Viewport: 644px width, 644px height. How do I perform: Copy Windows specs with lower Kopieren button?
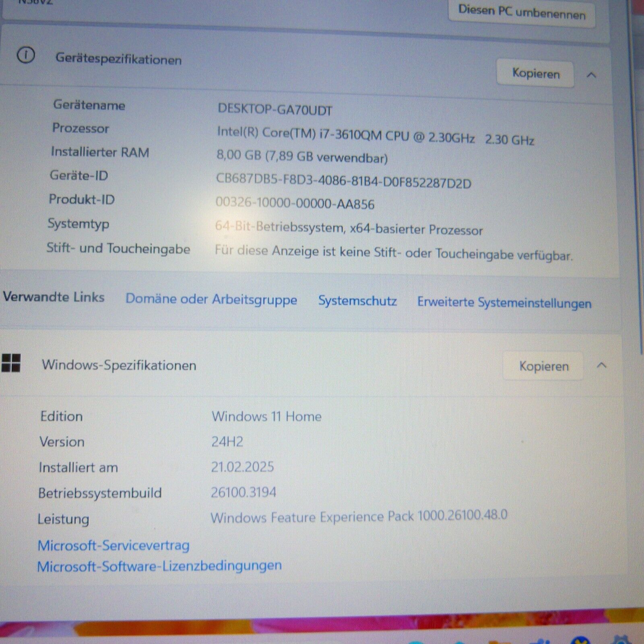pyautogui.click(x=543, y=366)
